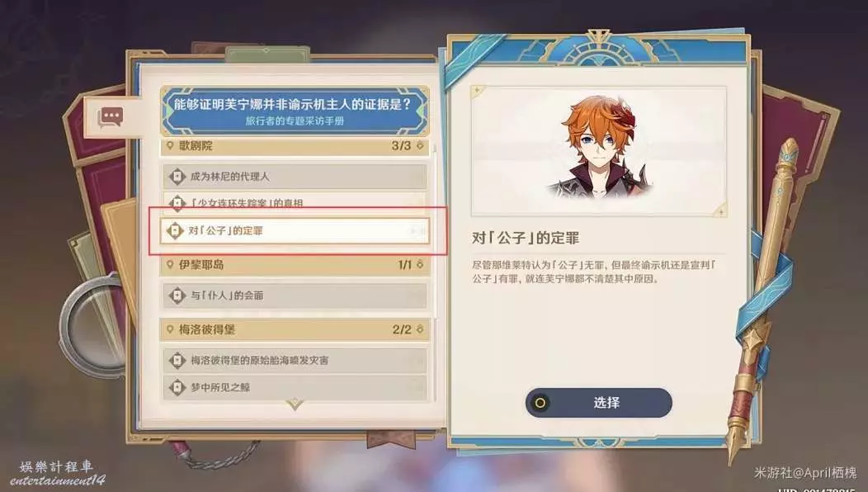Viewport: 868px width, 492px height.
Task: Click location pin icon beside 歌剧院
Action: coord(170,146)
